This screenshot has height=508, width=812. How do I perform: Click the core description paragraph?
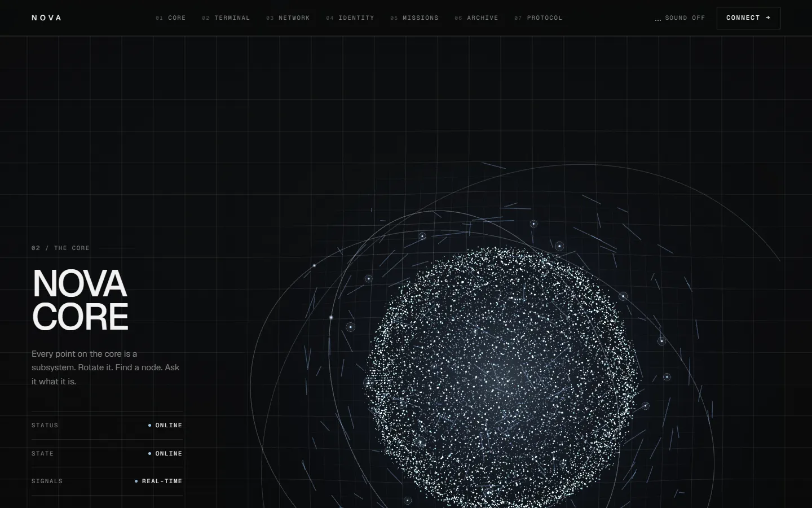[106, 367]
